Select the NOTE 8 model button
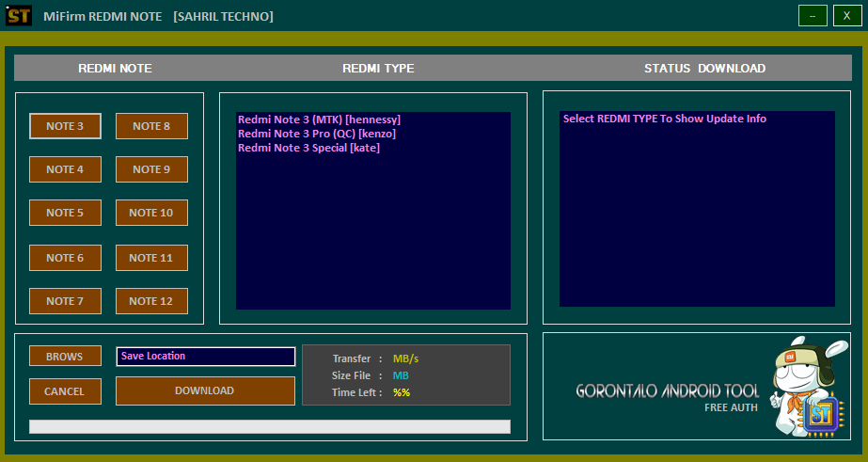The image size is (868, 462). (151, 126)
